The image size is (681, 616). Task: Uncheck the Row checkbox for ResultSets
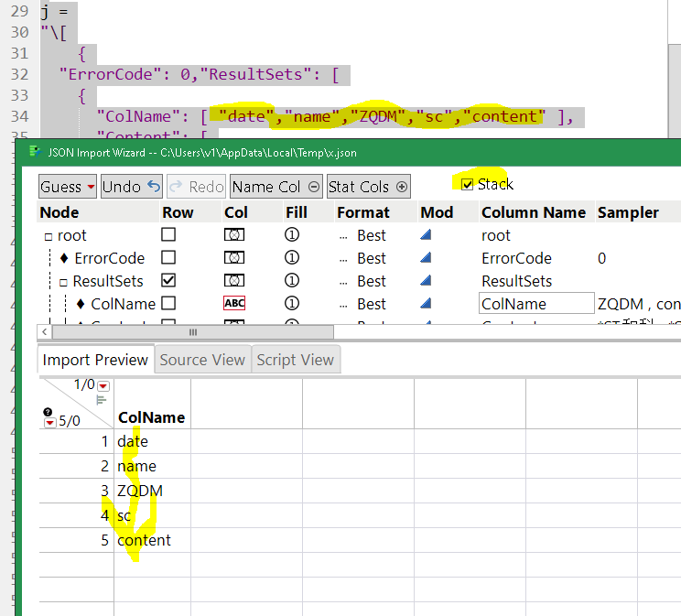[x=168, y=281]
